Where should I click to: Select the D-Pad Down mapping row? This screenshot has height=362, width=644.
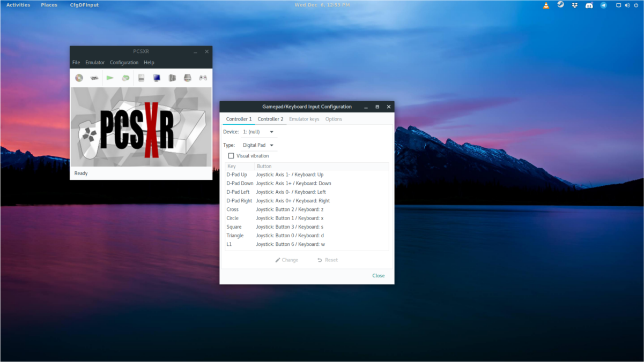coord(306,183)
